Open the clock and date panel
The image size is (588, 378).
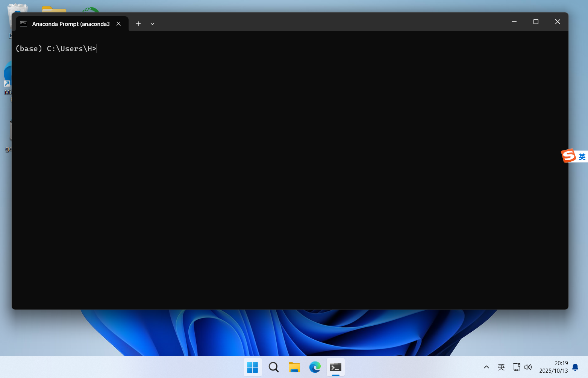click(x=553, y=367)
